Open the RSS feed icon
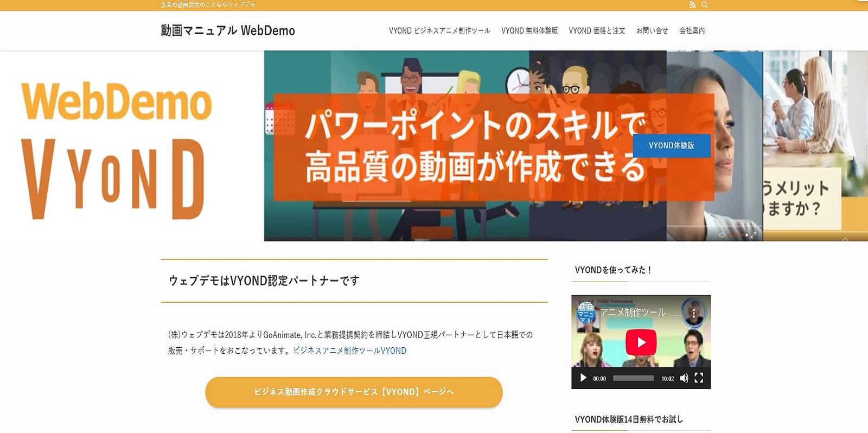This screenshot has height=433, width=868. [692, 5]
